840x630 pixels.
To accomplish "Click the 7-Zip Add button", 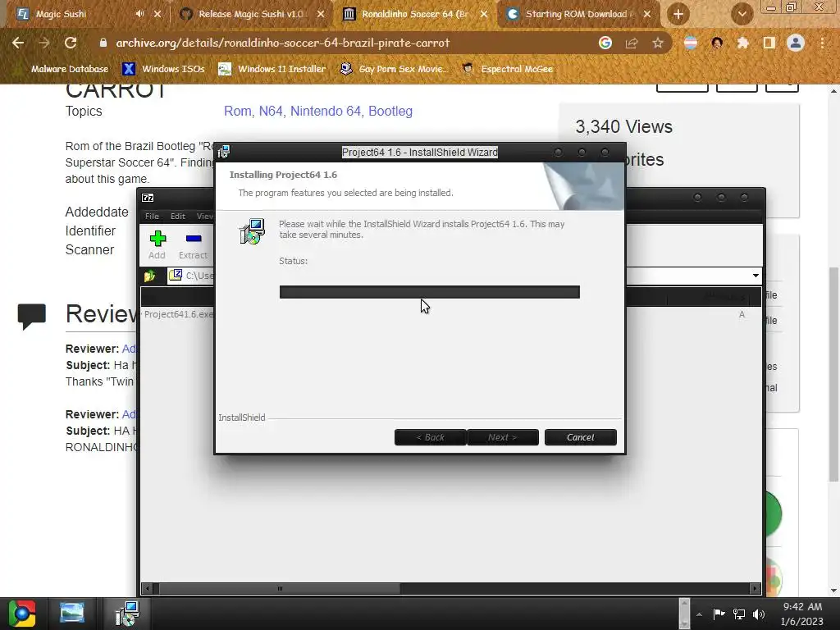I will click(x=157, y=244).
